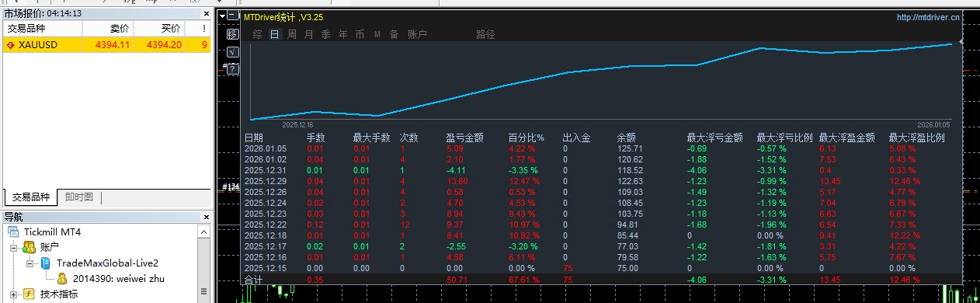
Task: Select the 综 summary tab in MTDriver
Action: pos(257,34)
